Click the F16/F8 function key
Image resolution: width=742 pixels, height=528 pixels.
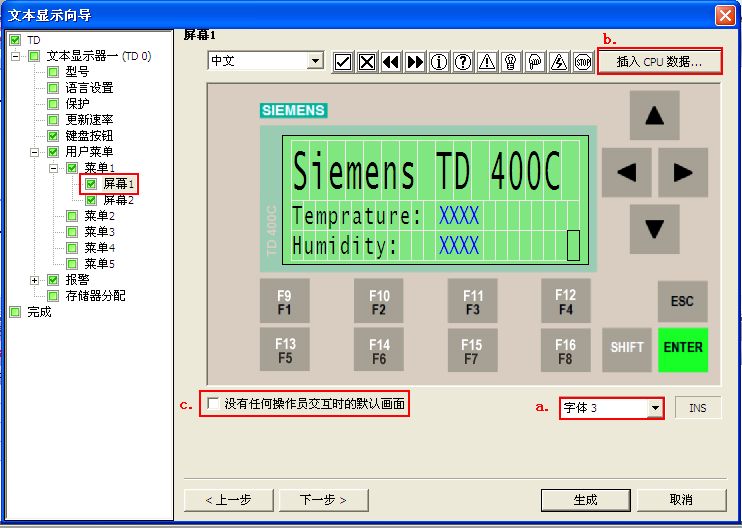[x=565, y=349]
